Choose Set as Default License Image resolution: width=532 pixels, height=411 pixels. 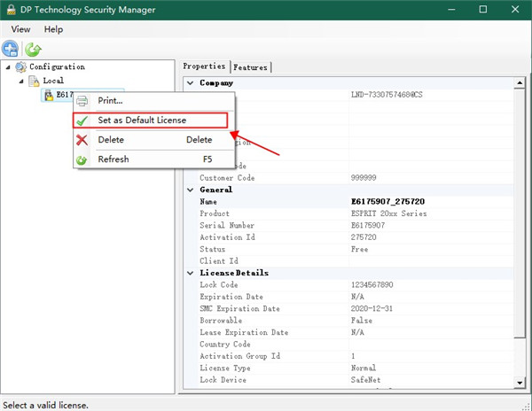142,120
